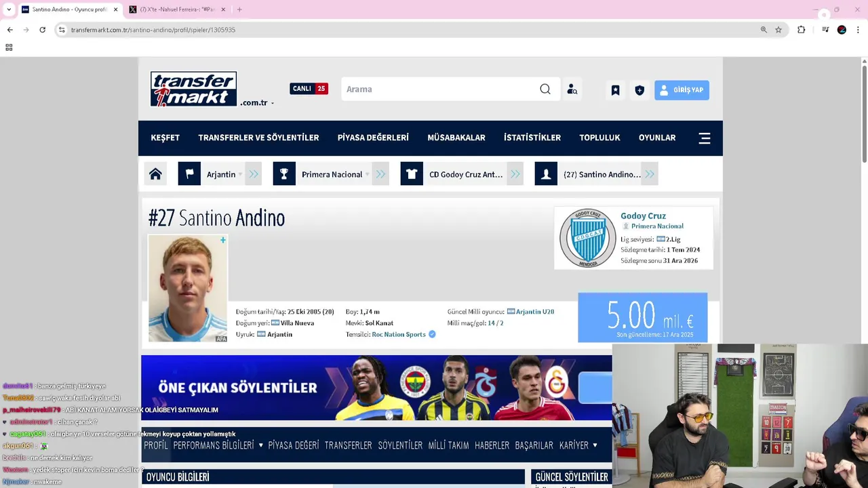Open the CANLI live scores badge
This screenshot has height=488, width=868.
(x=309, y=89)
